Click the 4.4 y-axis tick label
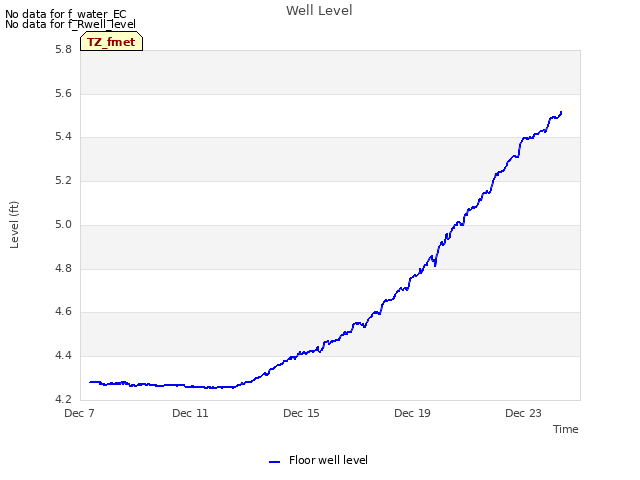This screenshot has height=480, width=640. 63,356
